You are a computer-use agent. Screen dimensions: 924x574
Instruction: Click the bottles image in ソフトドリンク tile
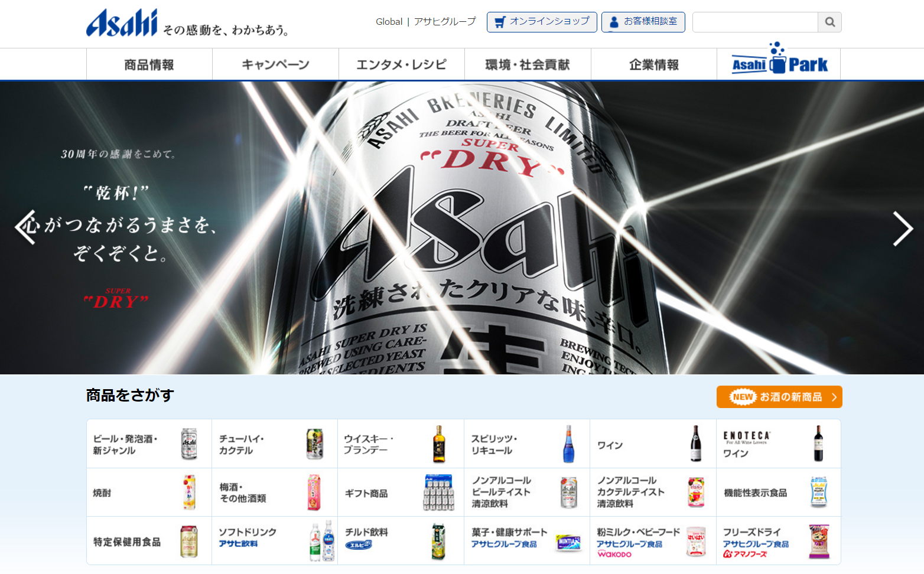click(323, 540)
